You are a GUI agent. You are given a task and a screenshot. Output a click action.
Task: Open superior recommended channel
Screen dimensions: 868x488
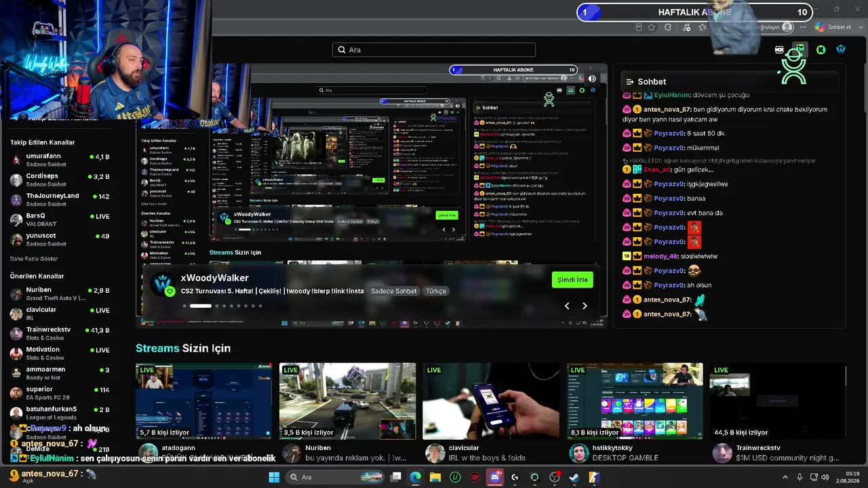[x=60, y=393]
